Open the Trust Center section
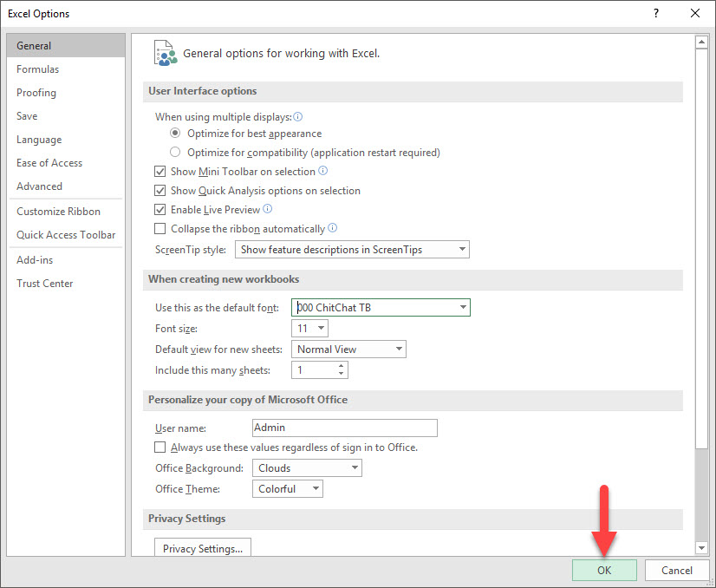Viewport: 716px width, 588px height. coord(44,283)
